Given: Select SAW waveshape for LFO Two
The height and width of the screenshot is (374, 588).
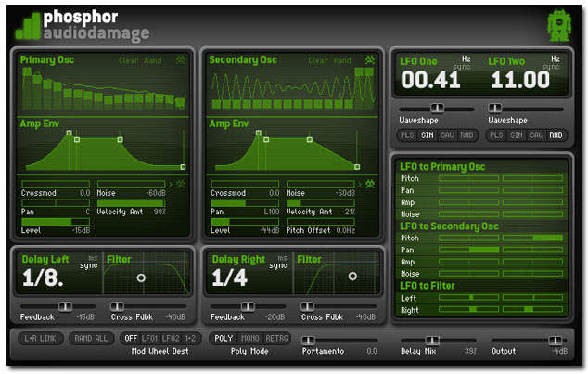Looking at the screenshot, I should coord(537,135).
